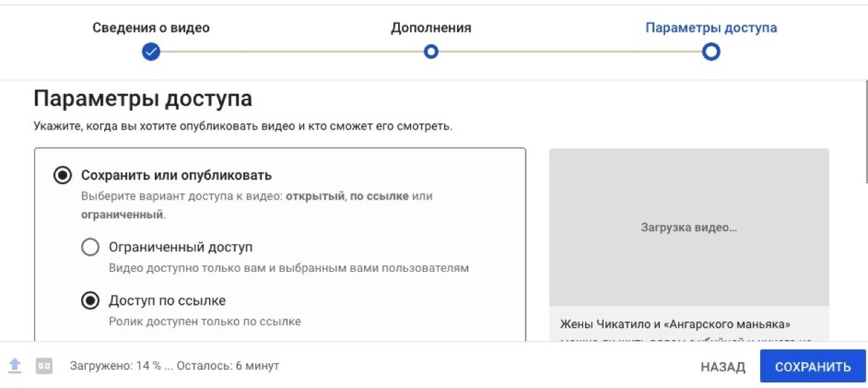Click the Загрузка видео preview placeholder

[x=689, y=227]
